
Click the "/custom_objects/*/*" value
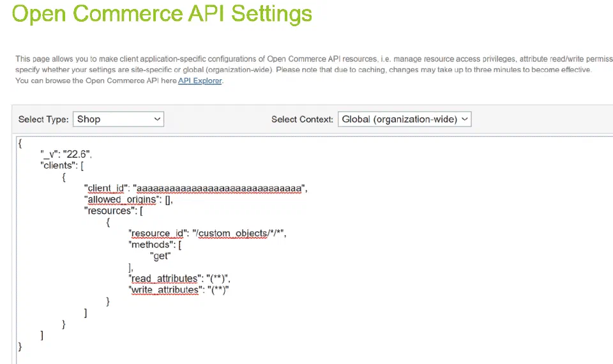pyautogui.click(x=238, y=234)
